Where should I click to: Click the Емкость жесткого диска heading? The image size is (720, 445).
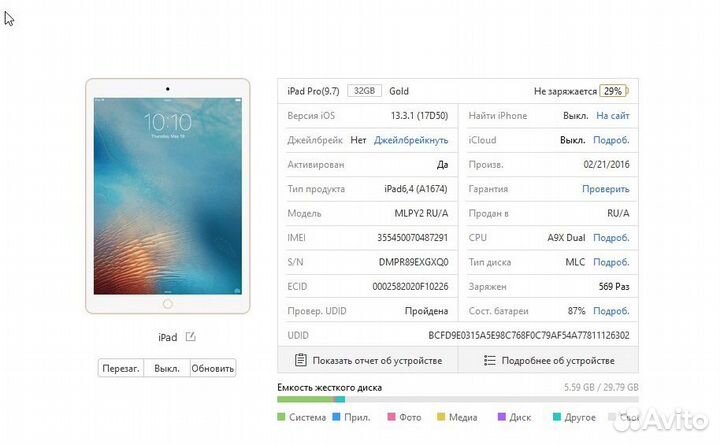[329, 387]
